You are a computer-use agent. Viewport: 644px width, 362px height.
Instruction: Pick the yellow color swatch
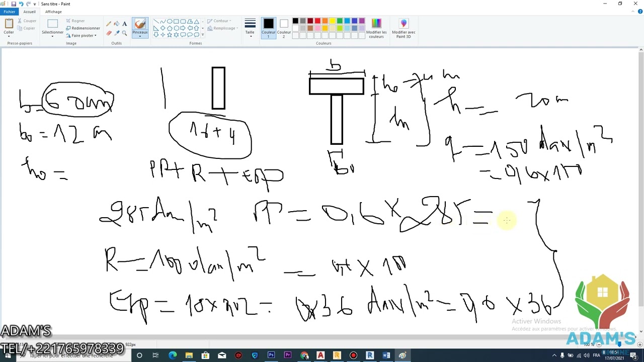coord(332,21)
